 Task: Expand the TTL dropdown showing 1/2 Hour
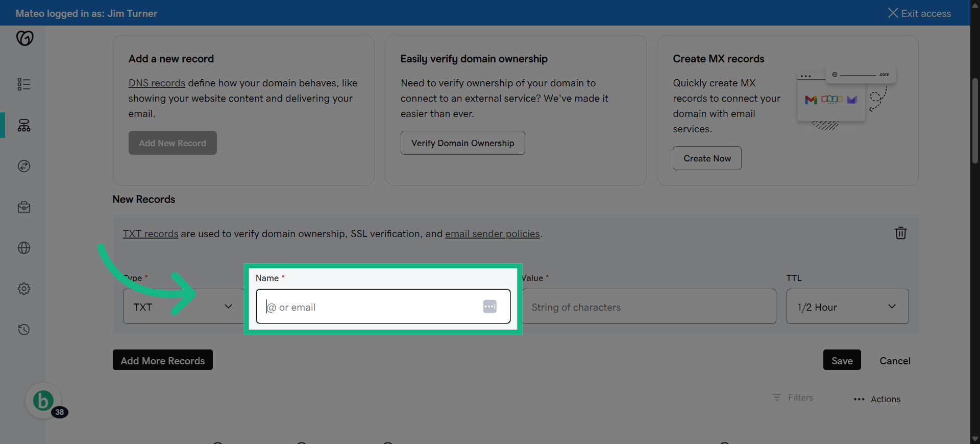847,307
